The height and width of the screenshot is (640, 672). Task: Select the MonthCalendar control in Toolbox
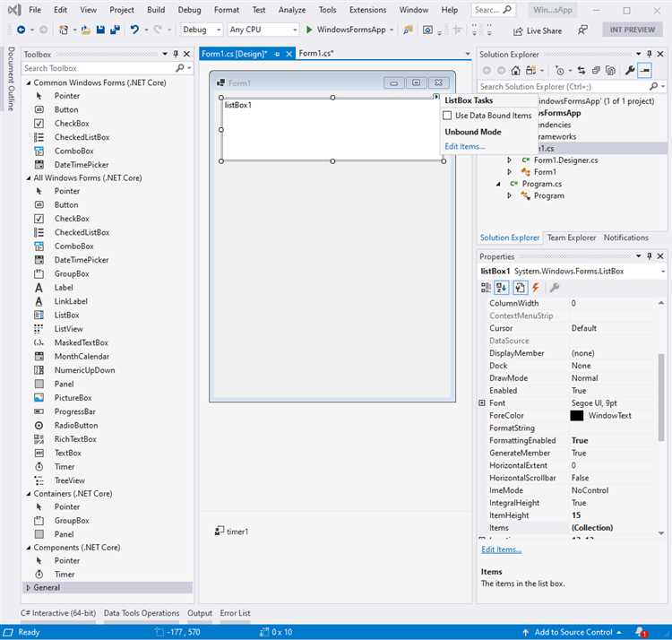pyautogui.click(x=82, y=357)
